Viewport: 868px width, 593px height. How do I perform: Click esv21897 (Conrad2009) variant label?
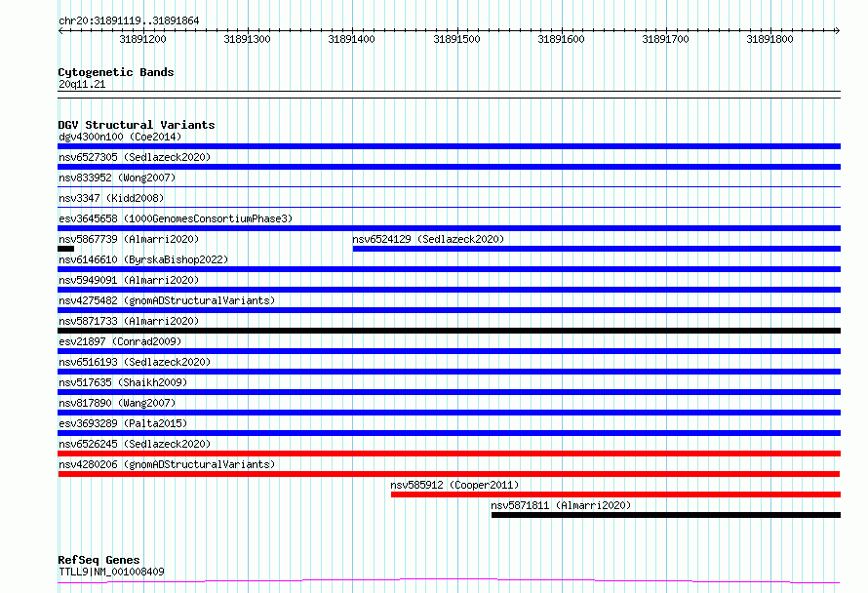point(120,341)
